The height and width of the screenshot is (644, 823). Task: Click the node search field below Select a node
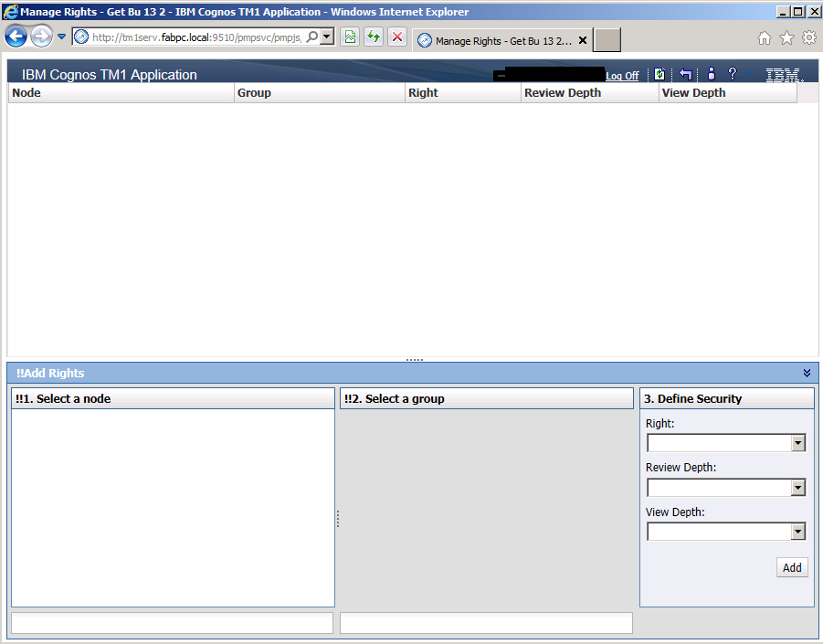click(172, 623)
